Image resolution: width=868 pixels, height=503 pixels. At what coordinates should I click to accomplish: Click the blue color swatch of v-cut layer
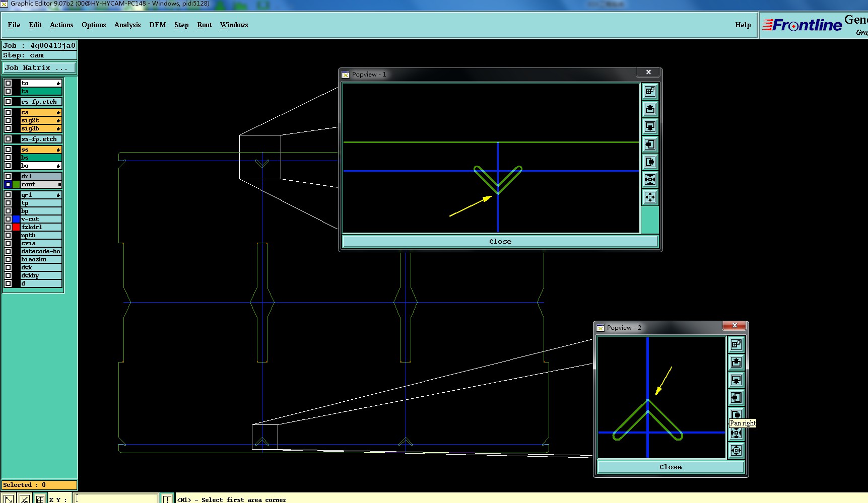tap(16, 219)
